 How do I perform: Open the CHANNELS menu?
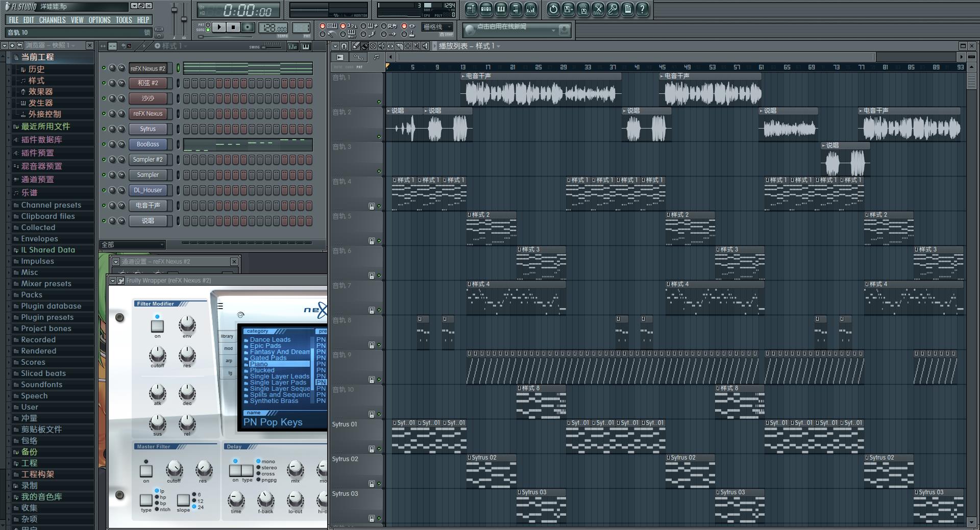(x=52, y=20)
